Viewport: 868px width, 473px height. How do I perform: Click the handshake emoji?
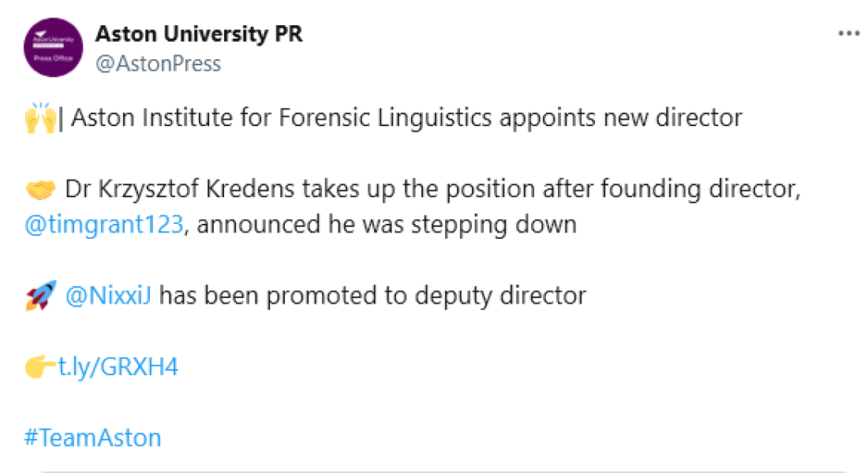click(x=41, y=190)
